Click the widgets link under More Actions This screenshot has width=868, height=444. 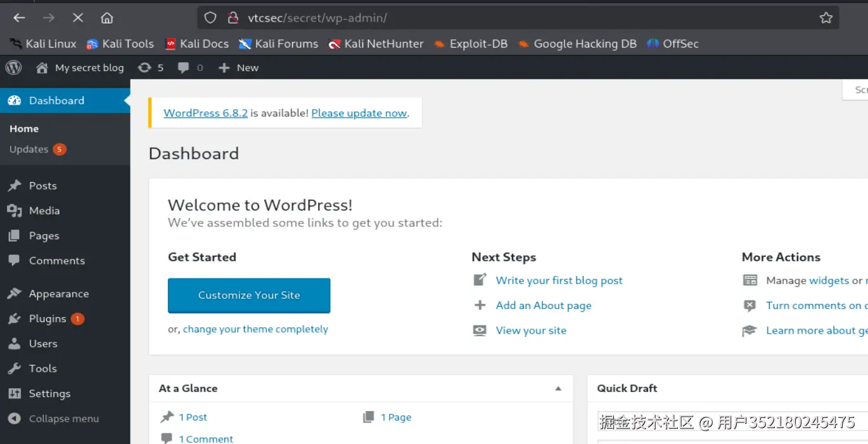829,280
